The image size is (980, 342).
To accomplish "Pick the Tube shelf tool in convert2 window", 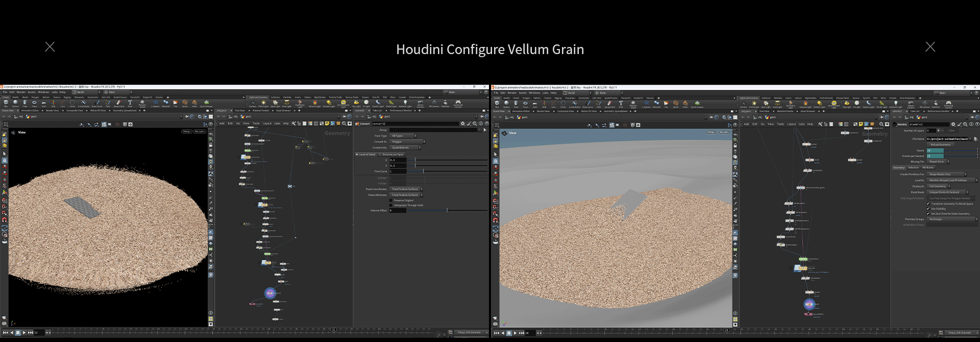I will [25, 104].
